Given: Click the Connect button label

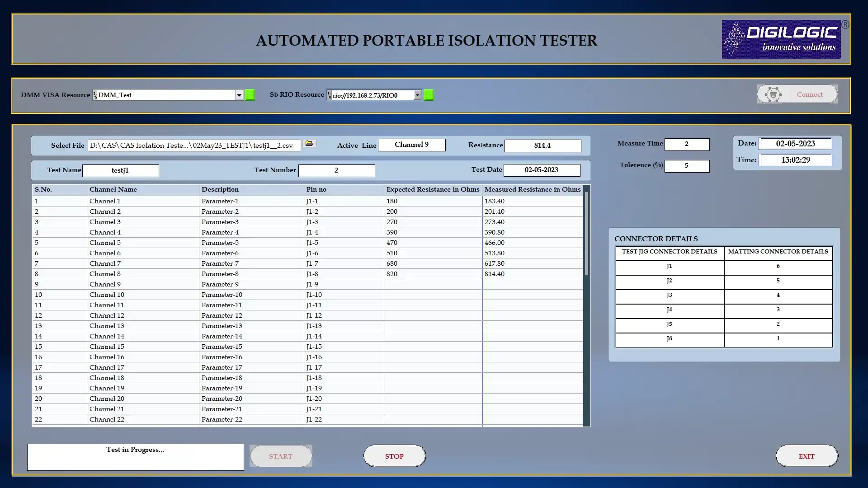Looking at the screenshot, I should click(x=809, y=94).
